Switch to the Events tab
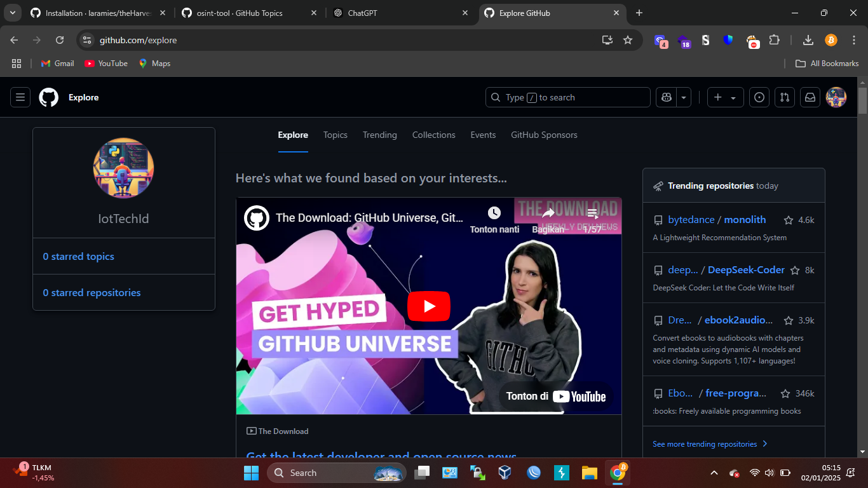The height and width of the screenshot is (488, 868). [x=483, y=135]
